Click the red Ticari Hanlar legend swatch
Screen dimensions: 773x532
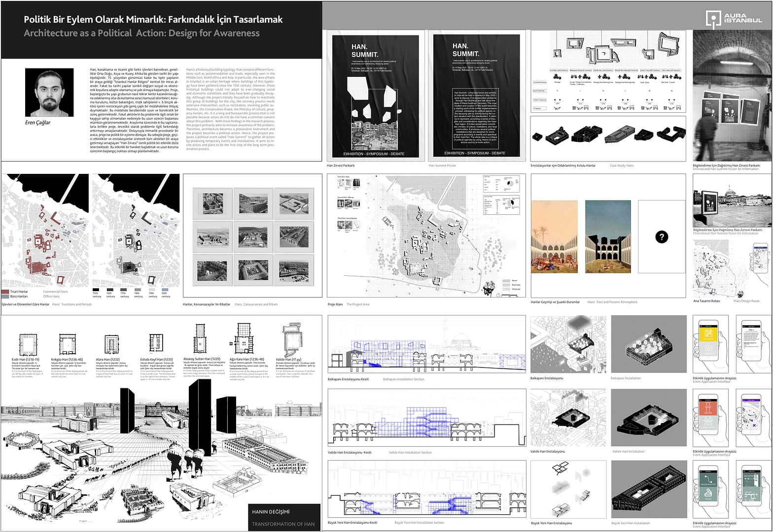(x=5, y=292)
